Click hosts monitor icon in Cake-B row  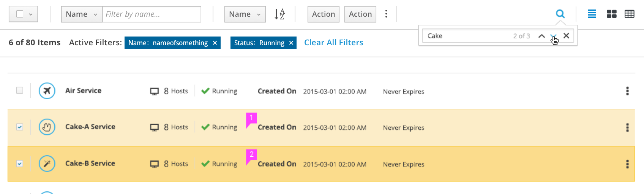[154, 164]
